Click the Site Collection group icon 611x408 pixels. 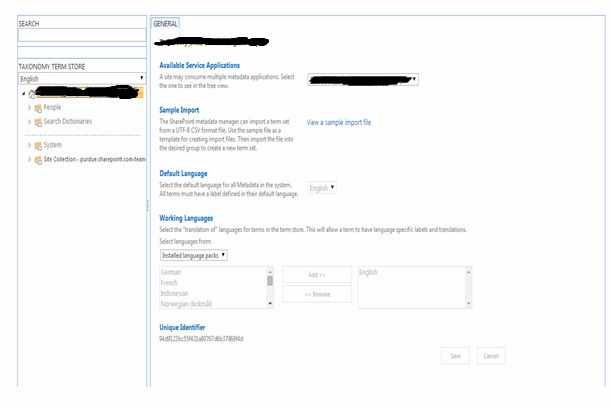(x=38, y=160)
